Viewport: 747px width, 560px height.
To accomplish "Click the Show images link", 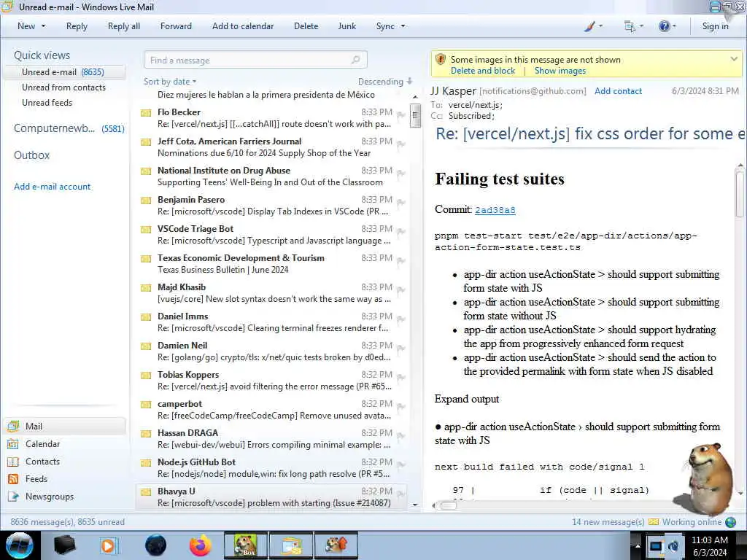I will click(x=560, y=71).
